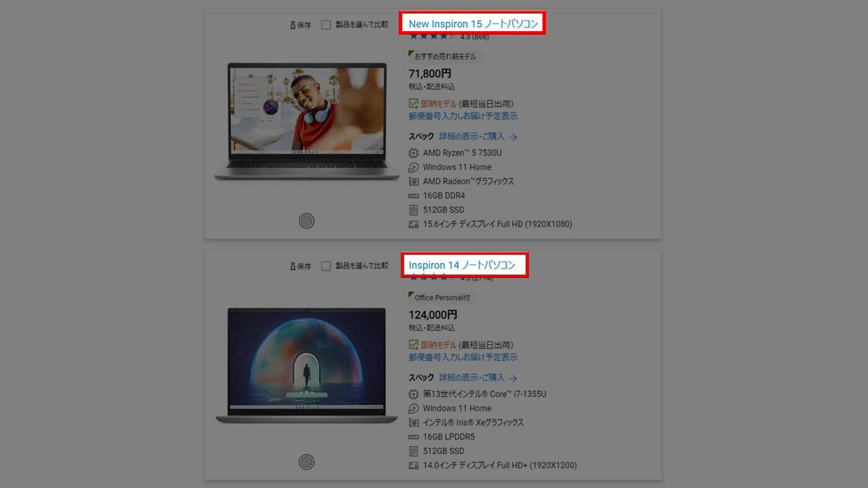This screenshot has height=488, width=868.
Task: Select gray color swatch under Inspiron 14
Action: coord(307,462)
